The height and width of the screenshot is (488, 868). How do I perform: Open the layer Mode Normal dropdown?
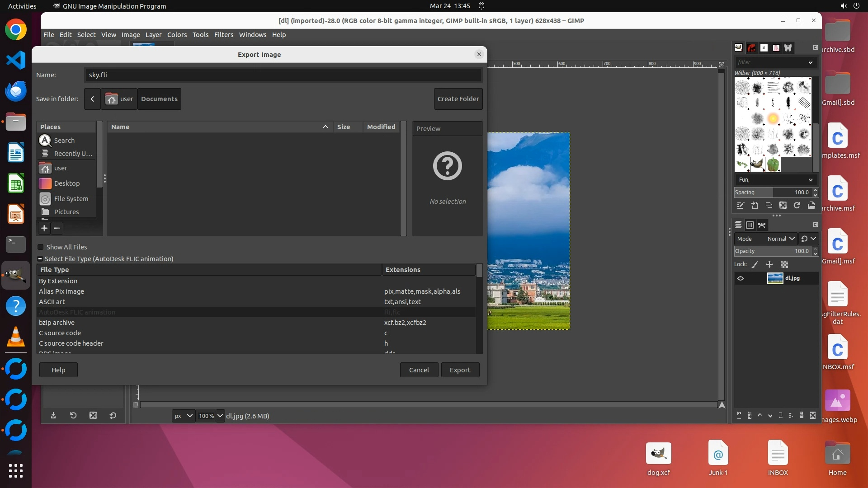(780, 239)
